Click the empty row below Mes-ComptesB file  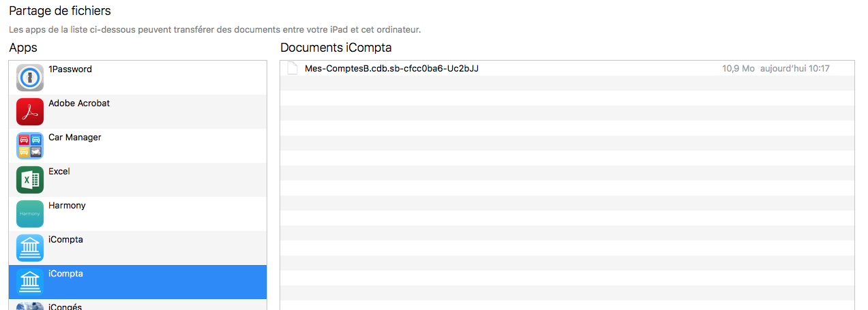point(567,83)
